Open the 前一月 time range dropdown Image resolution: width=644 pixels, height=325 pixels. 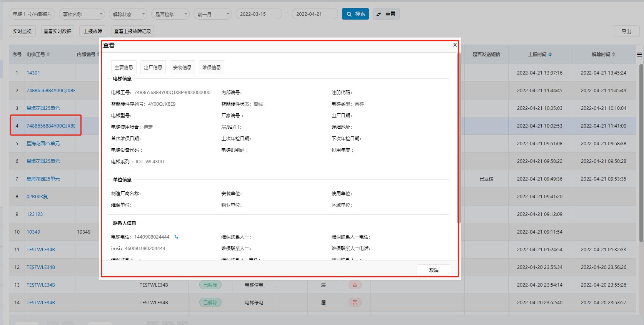pyautogui.click(x=212, y=14)
